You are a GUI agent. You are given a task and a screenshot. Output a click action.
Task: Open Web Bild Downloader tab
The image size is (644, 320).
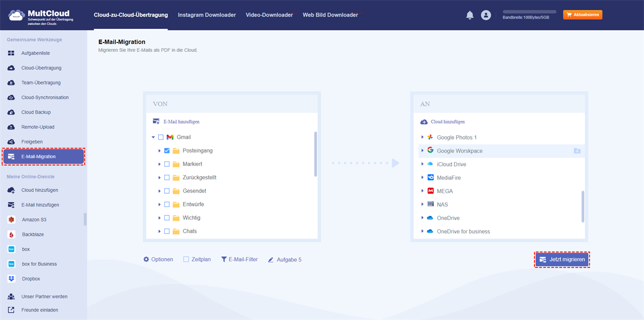(330, 15)
